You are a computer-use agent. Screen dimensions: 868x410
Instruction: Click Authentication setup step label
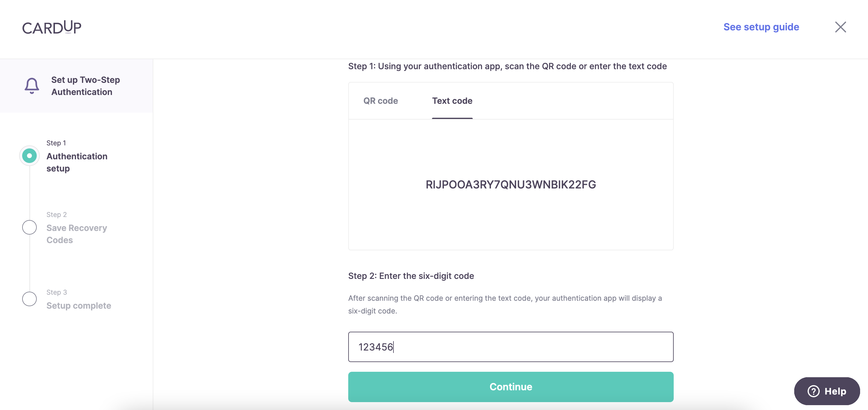(x=77, y=162)
